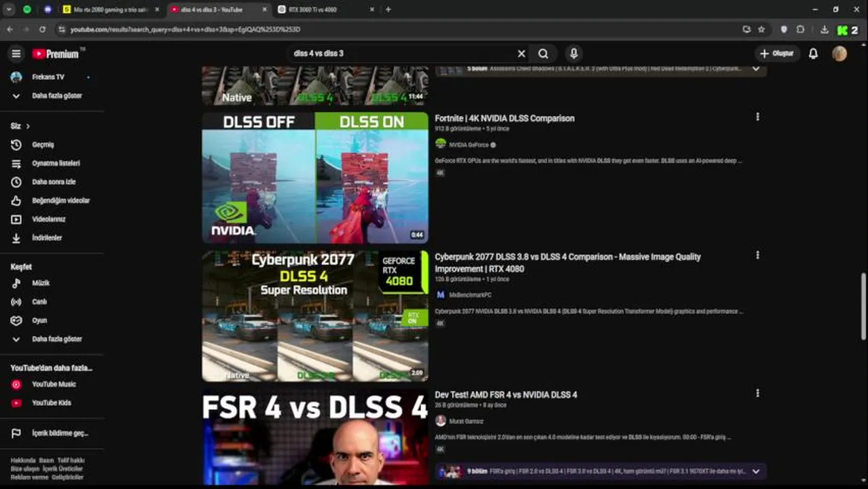
Task: Open site info icon left of URL
Action: pyautogui.click(x=62, y=29)
